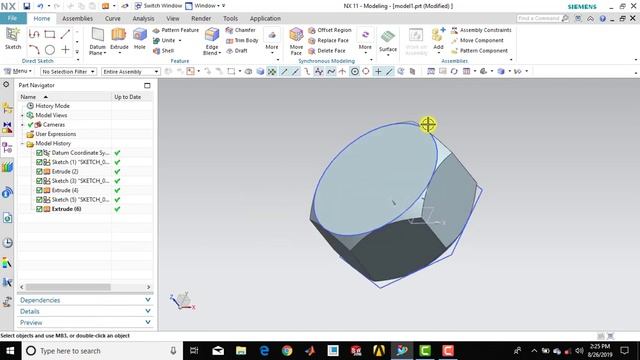640x360 pixels.
Task: Toggle checkbox for Datum Coordinate System
Action: pos(39,153)
